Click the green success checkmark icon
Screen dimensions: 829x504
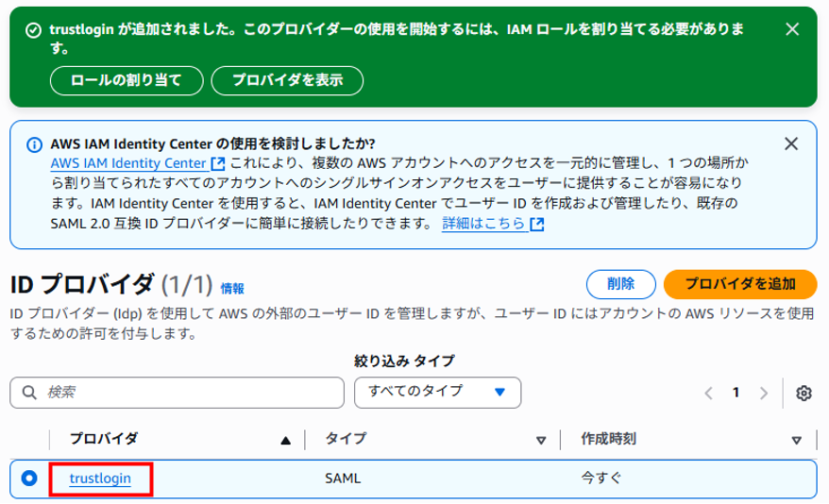(x=34, y=30)
